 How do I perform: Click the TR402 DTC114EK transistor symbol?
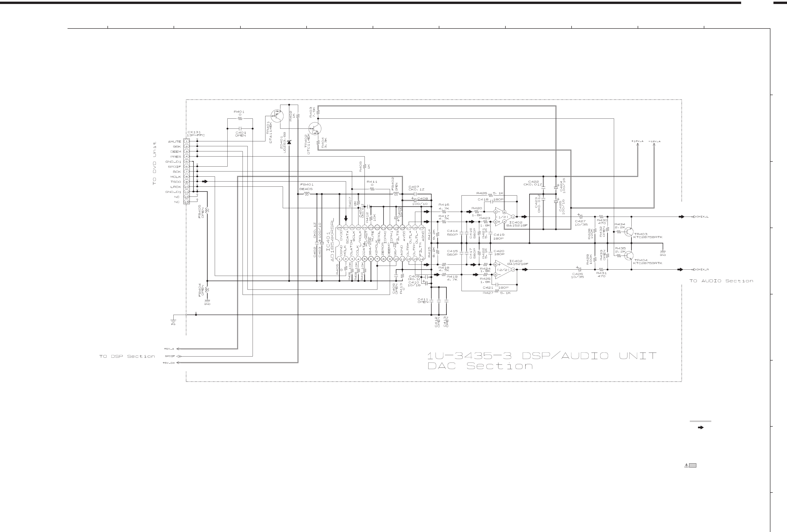[315, 128]
